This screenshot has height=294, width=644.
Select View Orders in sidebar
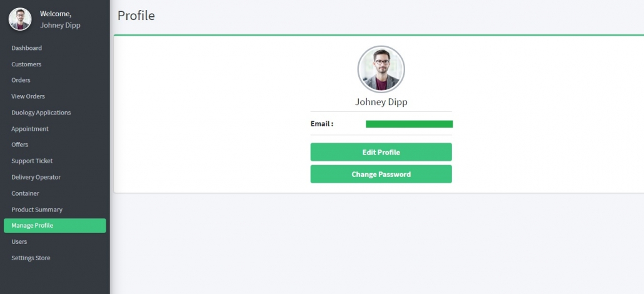28,96
